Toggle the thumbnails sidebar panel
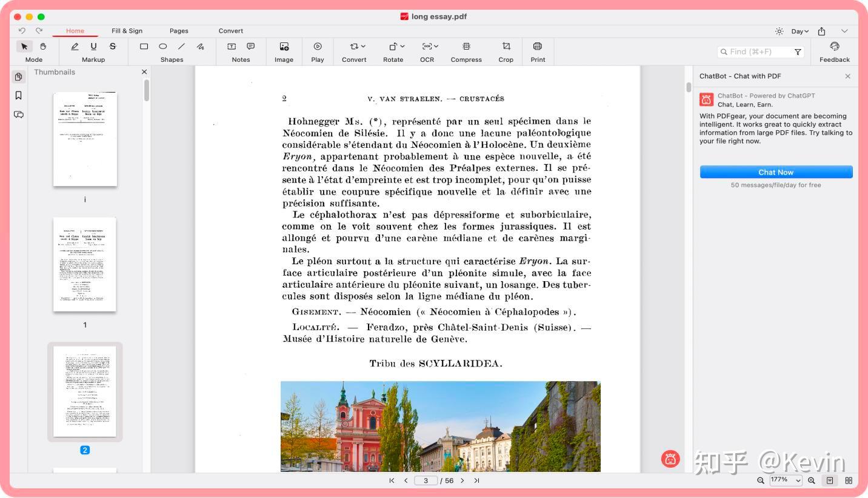Viewport: 868px width, 498px height. point(19,77)
